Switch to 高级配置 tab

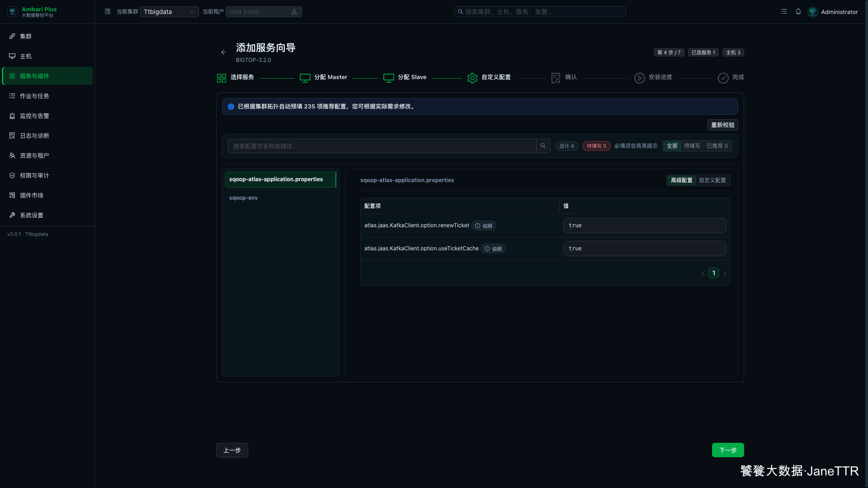click(681, 180)
